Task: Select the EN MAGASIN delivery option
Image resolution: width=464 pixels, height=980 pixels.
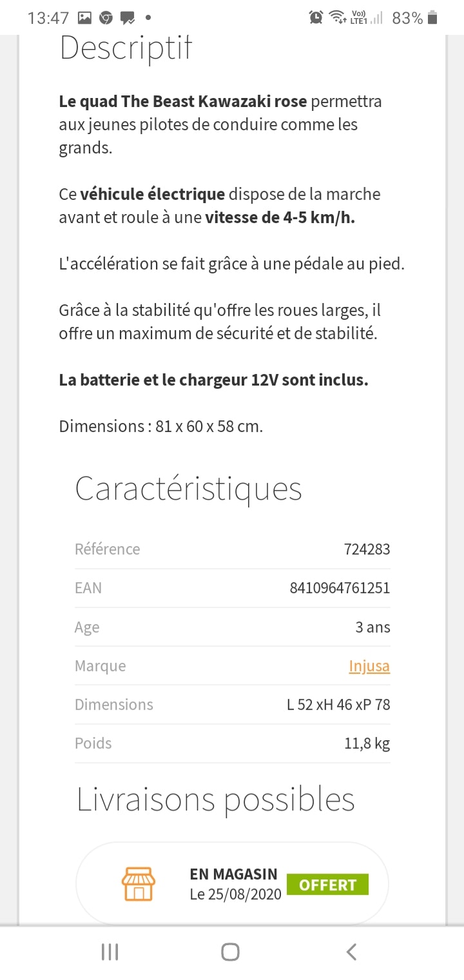Action: (232, 884)
